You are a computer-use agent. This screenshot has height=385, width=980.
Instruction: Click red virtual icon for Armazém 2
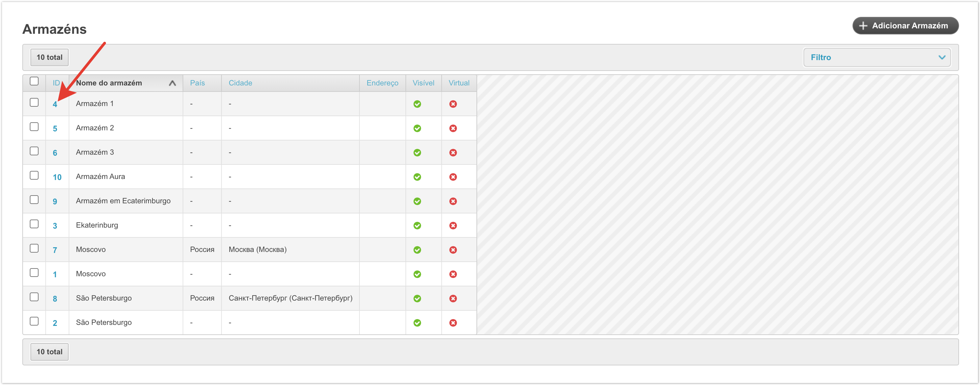[x=453, y=128]
